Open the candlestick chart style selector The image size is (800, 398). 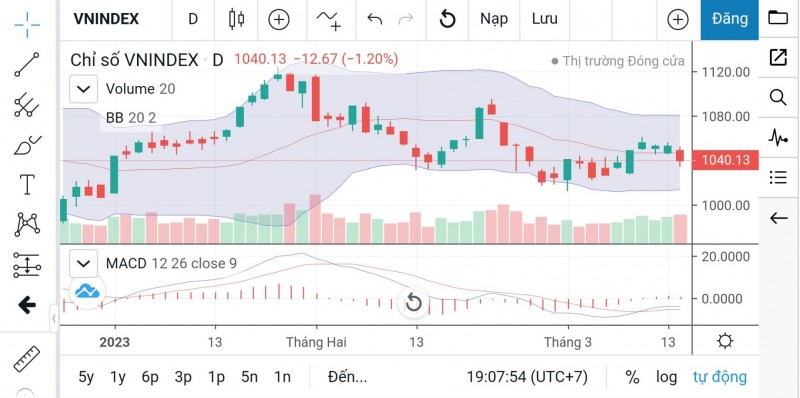click(x=236, y=19)
